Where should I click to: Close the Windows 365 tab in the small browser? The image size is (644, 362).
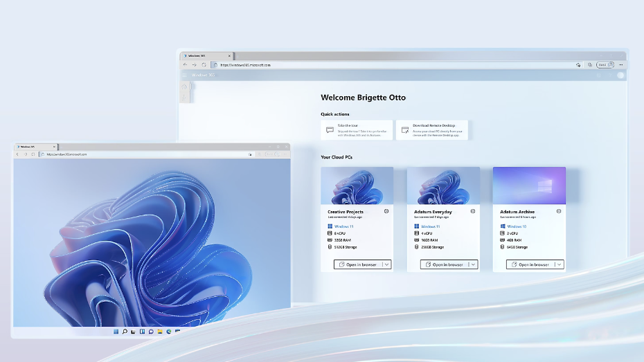coord(54,147)
